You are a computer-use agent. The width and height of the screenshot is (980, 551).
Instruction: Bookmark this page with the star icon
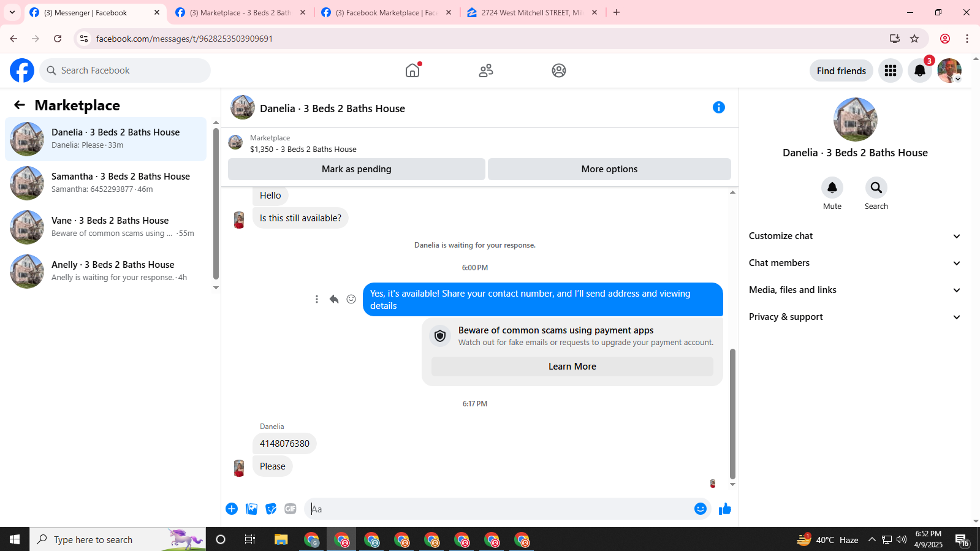click(x=914, y=39)
